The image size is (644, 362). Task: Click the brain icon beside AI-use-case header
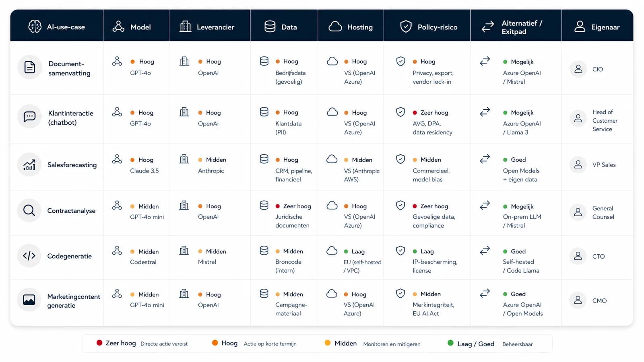(x=35, y=27)
